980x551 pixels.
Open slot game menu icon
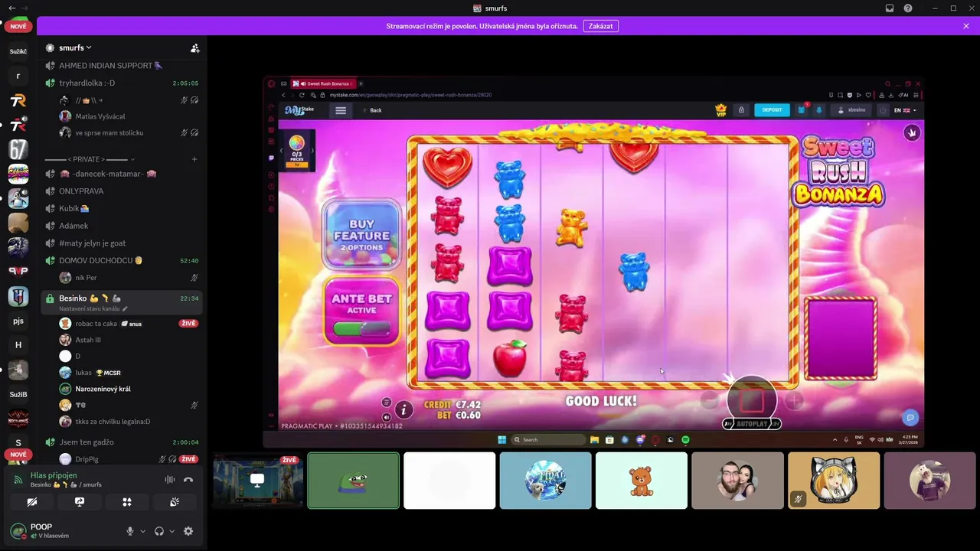[x=387, y=403]
